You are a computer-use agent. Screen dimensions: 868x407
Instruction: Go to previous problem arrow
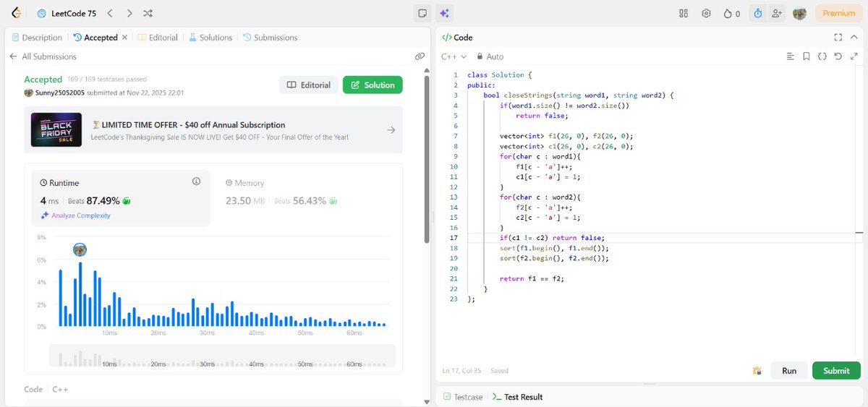109,13
